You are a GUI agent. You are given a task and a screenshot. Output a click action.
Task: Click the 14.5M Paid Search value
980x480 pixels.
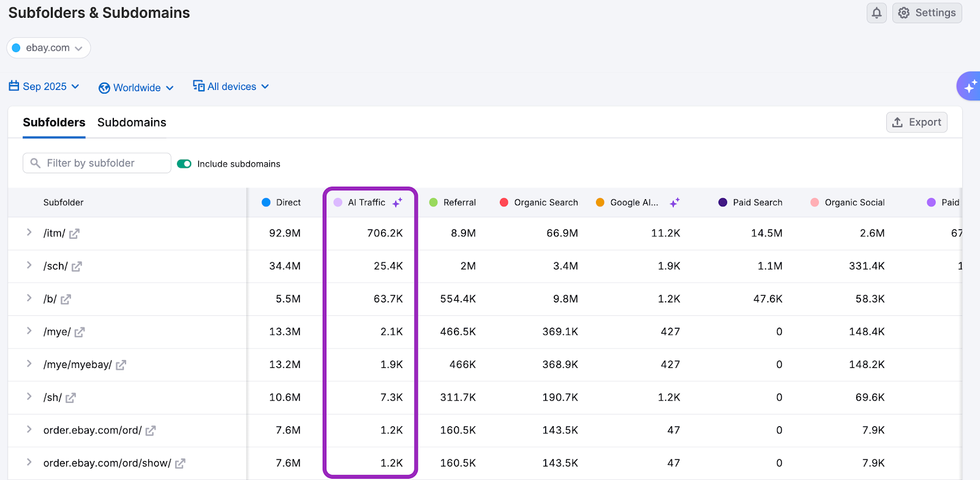pyautogui.click(x=767, y=233)
